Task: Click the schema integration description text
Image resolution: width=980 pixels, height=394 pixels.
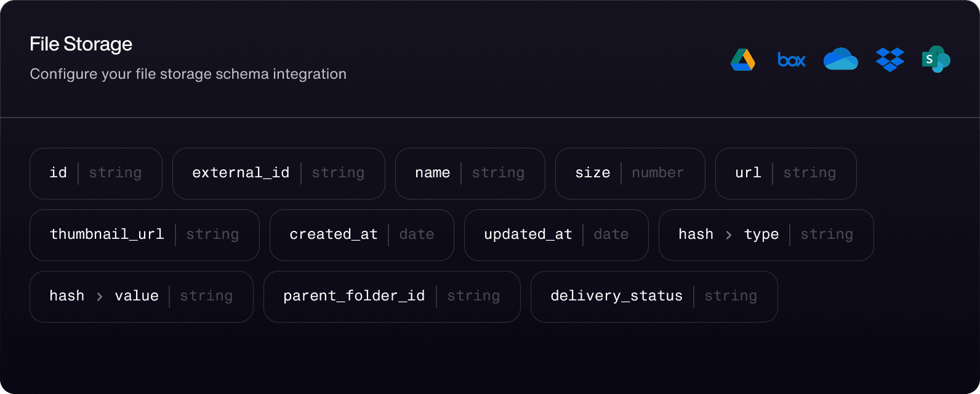Action: [188, 74]
